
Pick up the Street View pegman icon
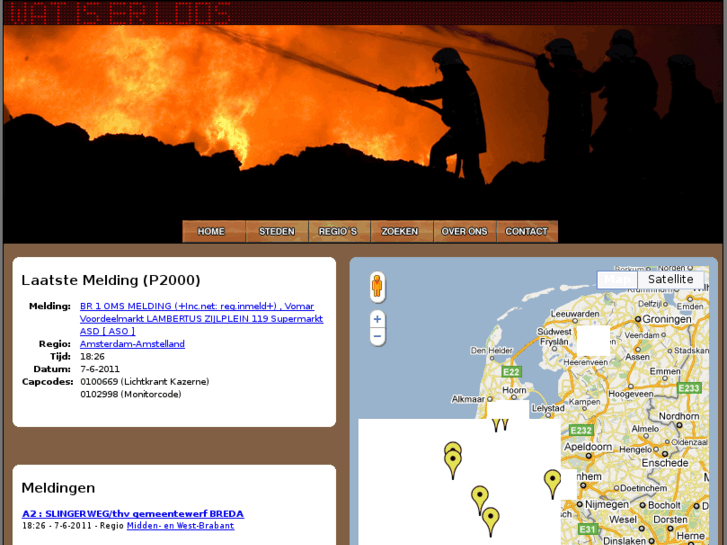pyautogui.click(x=377, y=286)
